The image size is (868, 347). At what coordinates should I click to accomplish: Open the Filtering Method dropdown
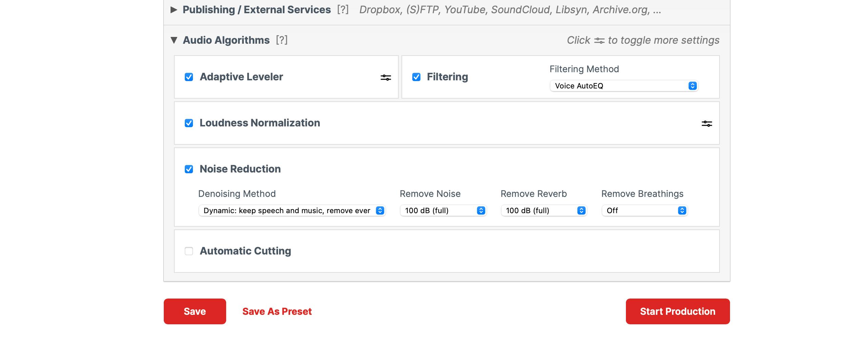click(x=624, y=86)
